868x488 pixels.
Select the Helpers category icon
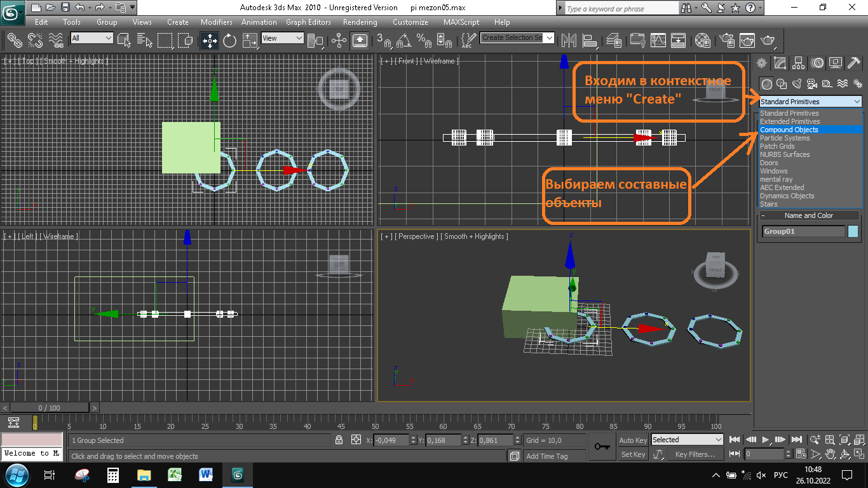coord(827,84)
